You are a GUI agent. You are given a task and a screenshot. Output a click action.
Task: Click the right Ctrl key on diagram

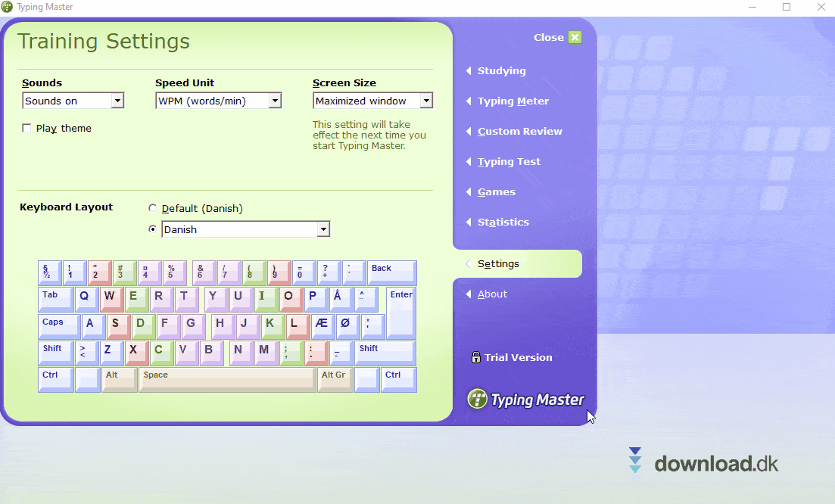400,379
